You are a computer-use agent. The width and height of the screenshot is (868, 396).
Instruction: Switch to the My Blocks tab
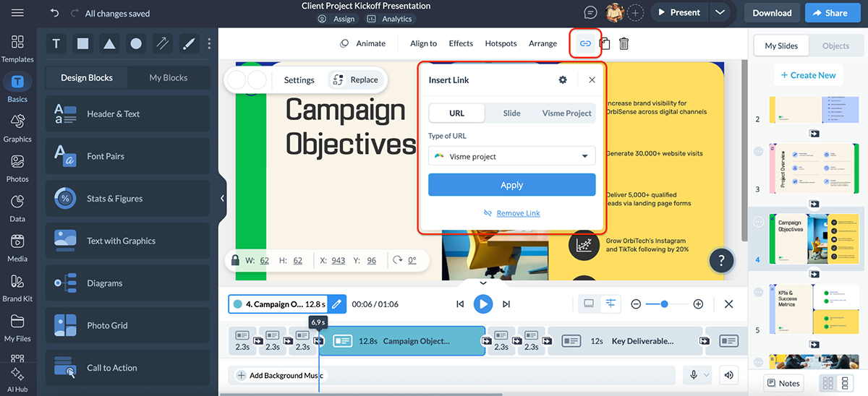(168, 78)
